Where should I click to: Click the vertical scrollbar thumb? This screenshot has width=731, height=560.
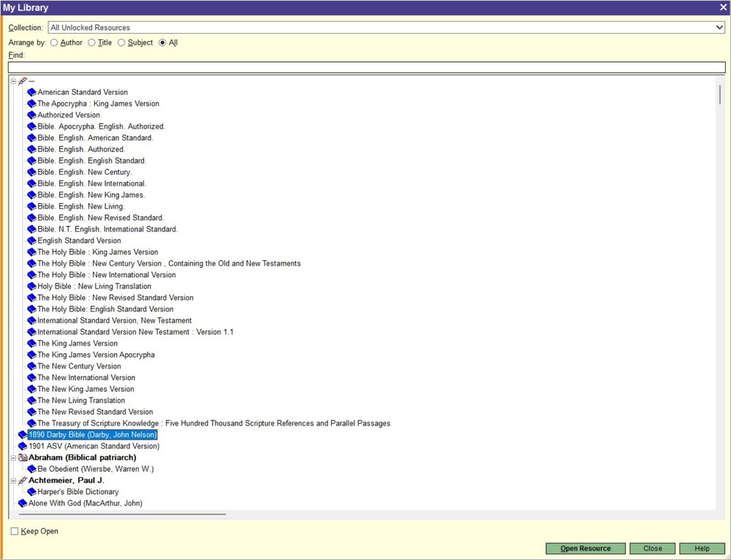point(720,94)
